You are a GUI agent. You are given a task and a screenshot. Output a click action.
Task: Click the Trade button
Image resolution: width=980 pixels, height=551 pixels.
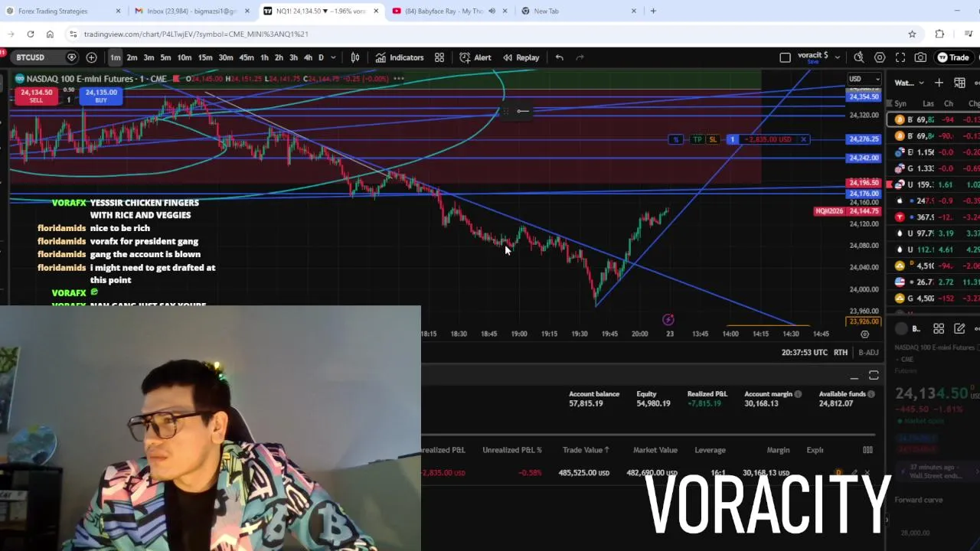tap(953, 57)
